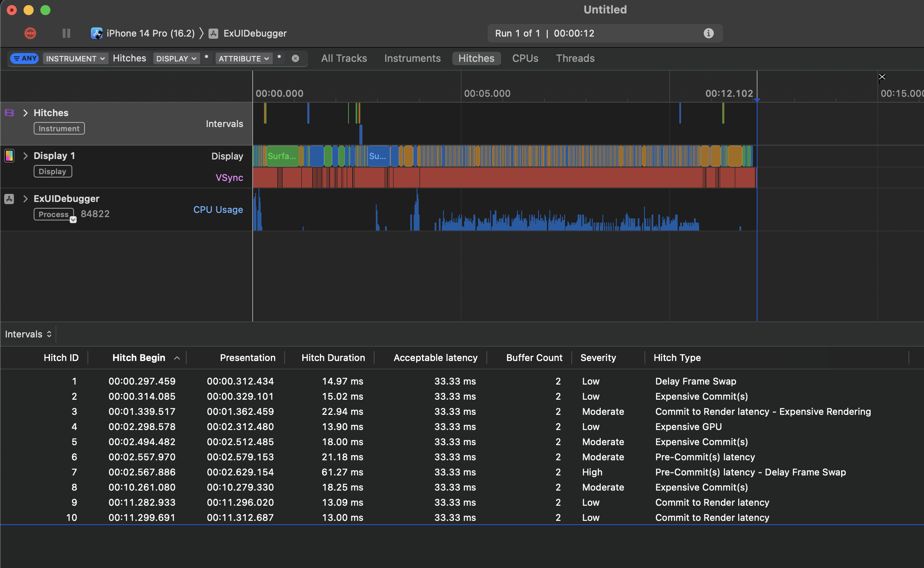
Task: Switch to the All Tracks tab
Action: point(344,58)
